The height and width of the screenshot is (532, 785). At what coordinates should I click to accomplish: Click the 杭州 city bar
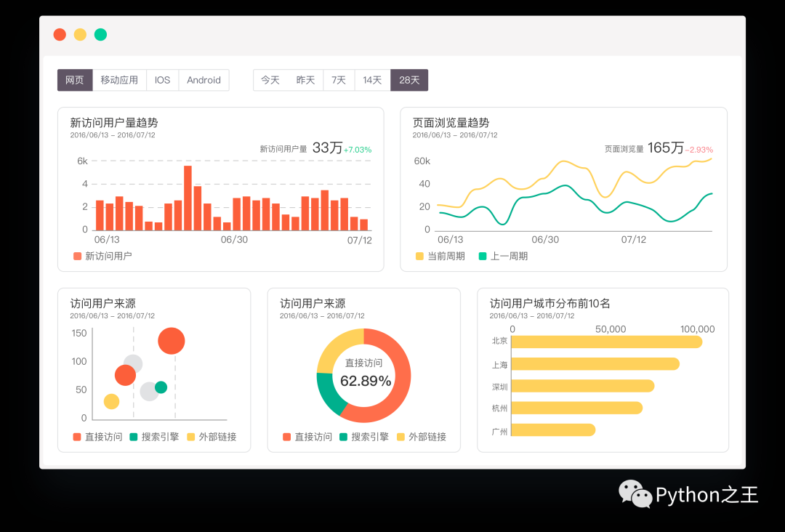pos(576,408)
